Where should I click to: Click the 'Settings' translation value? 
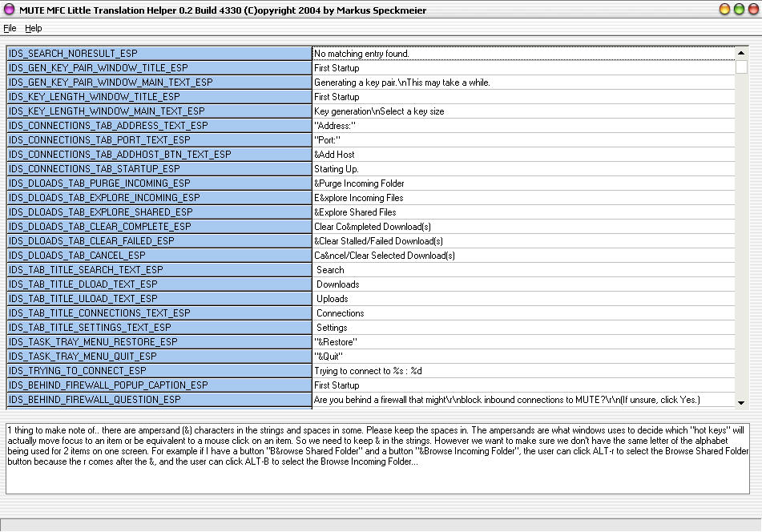(x=523, y=328)
